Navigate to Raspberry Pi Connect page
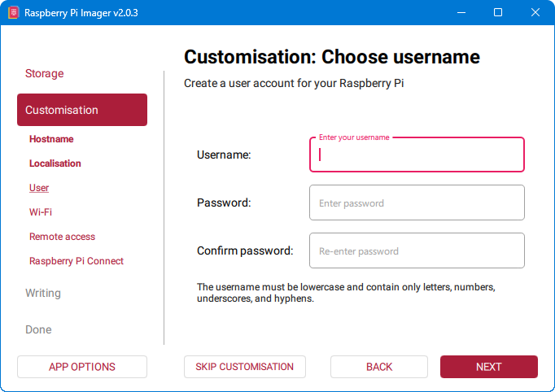This screenshot has width=555, height=392. click(x=76, y=261)
